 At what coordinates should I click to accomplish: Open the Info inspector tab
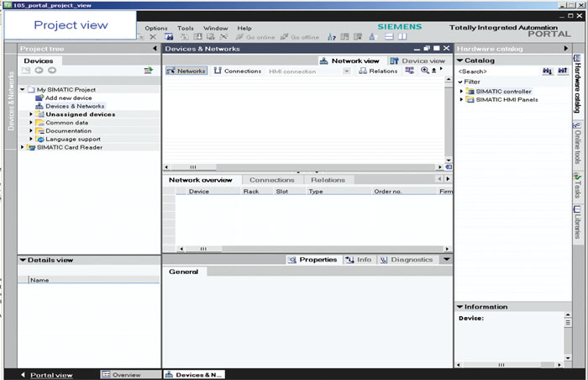359,260
